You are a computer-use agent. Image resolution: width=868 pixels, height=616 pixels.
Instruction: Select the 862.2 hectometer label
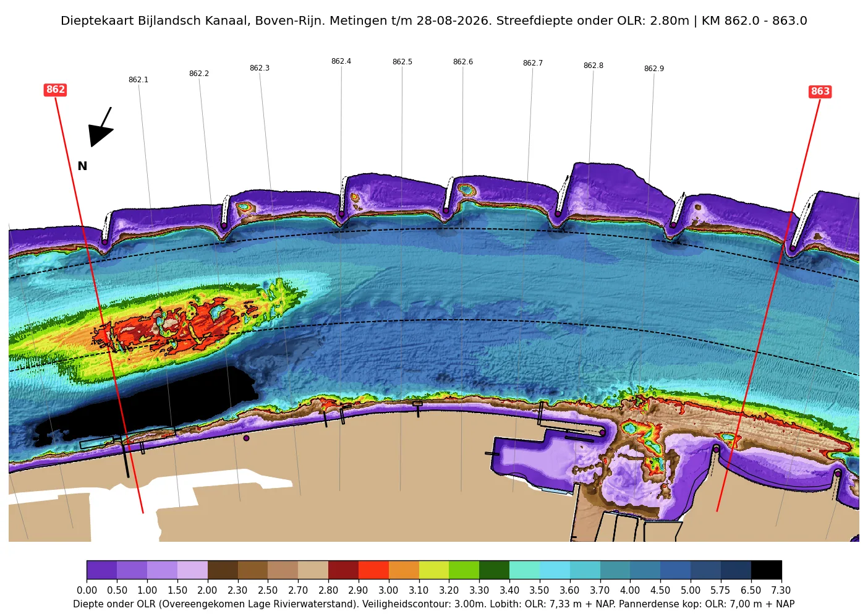coord(199,74)
